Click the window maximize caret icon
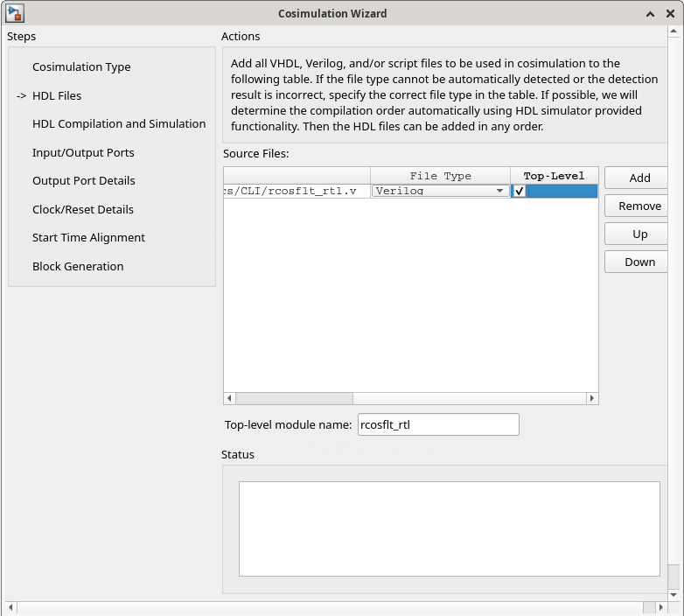Viewport: 684px width, 616px height. [x=651, y=14]
